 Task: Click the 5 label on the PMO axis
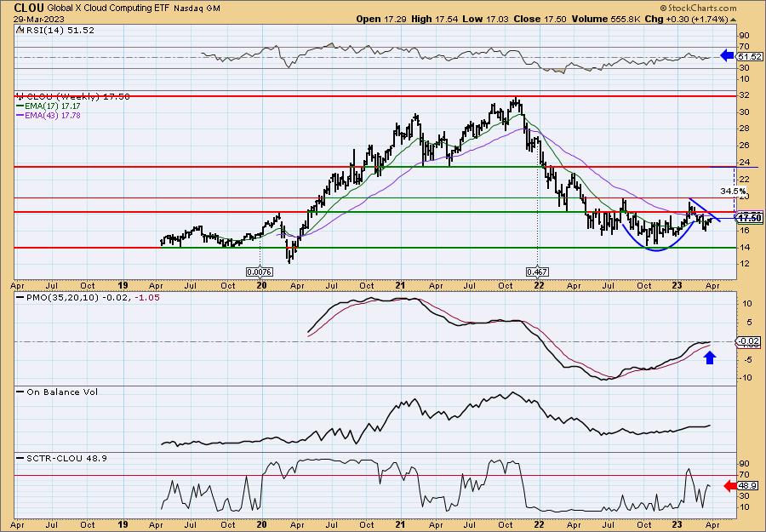pyautogui.click(x=747, y=323)
